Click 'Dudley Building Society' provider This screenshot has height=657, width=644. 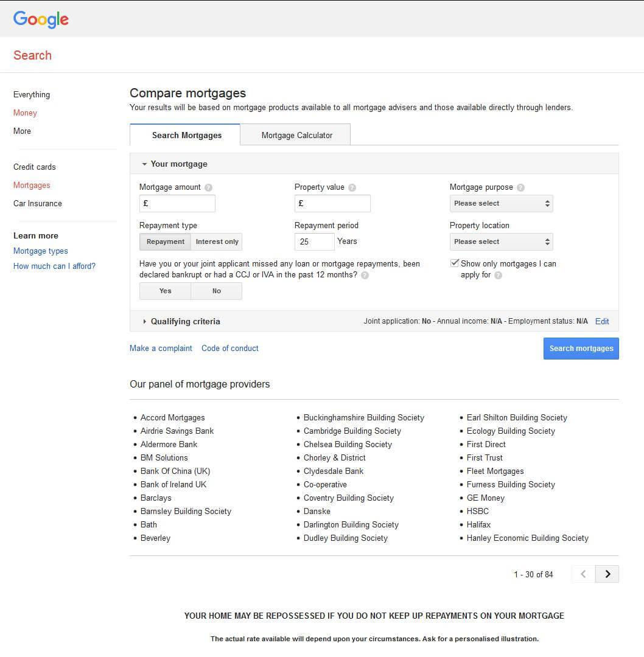click(x=346, y=538)
